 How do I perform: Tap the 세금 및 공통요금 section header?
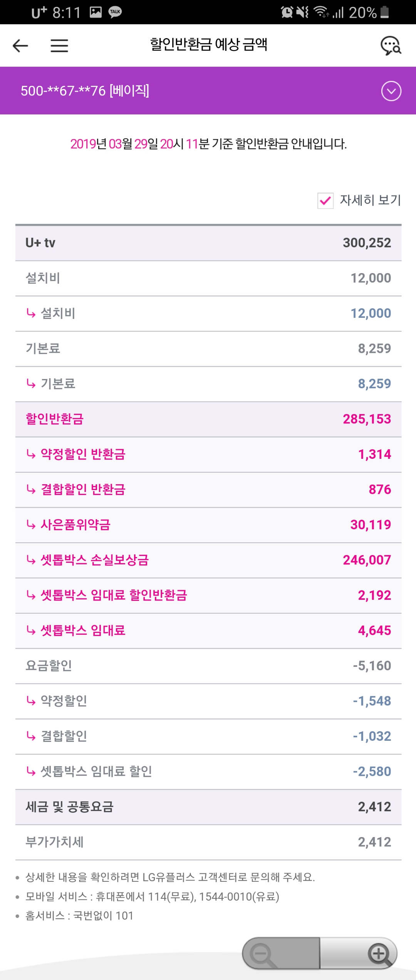point(208,807)
